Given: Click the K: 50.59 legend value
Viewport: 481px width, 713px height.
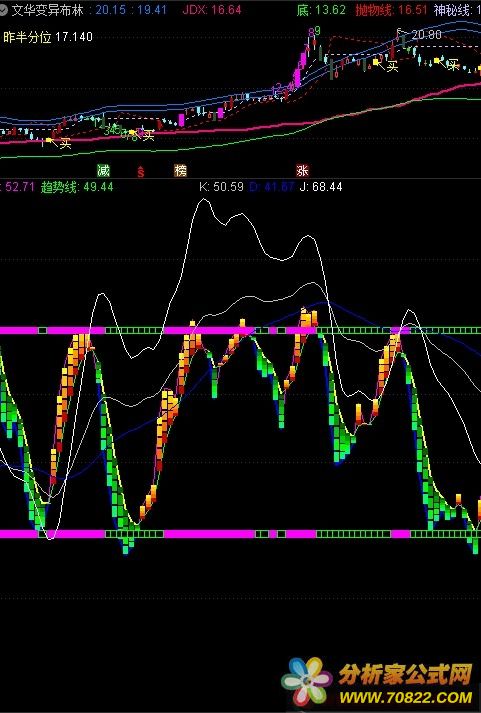Looking at the screenshot, I should [221, 187].
